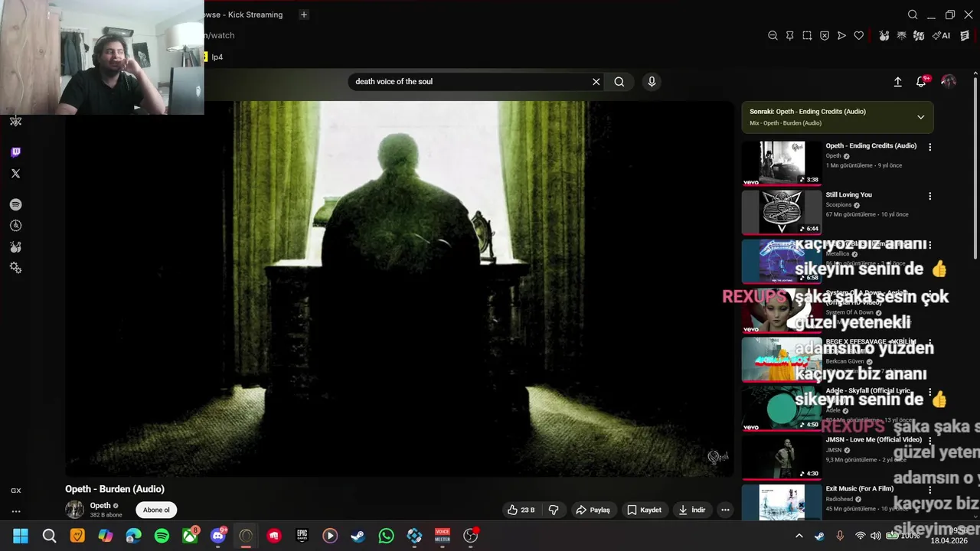
Task: Click the video player to pause
Action: point(400,289)
